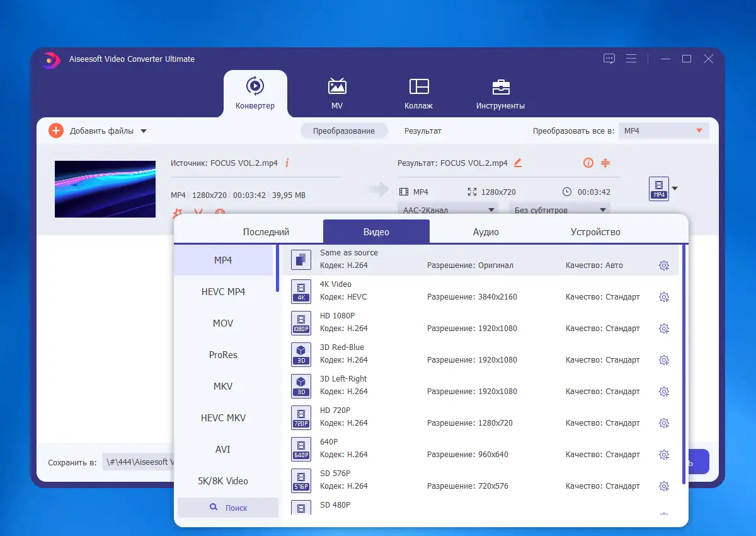Open the AAC-2Канал audio track dropdown
756x536 pixels.
448,209
